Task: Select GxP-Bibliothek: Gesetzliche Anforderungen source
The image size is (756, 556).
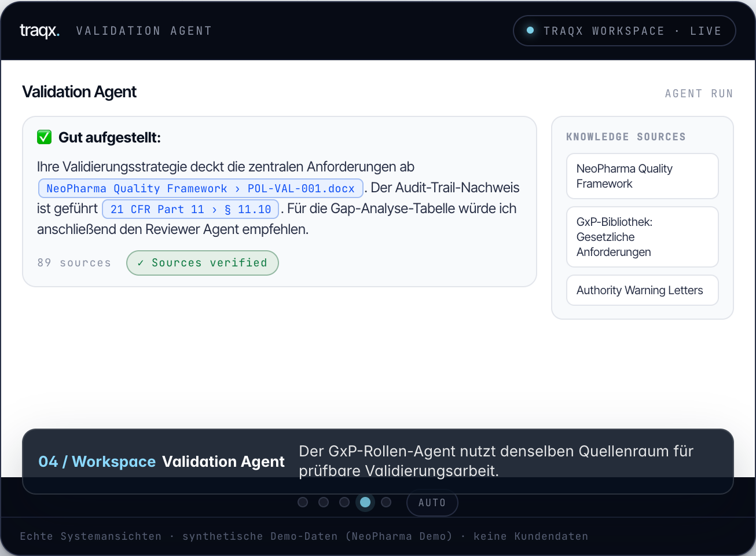Action: coord(642,237)
